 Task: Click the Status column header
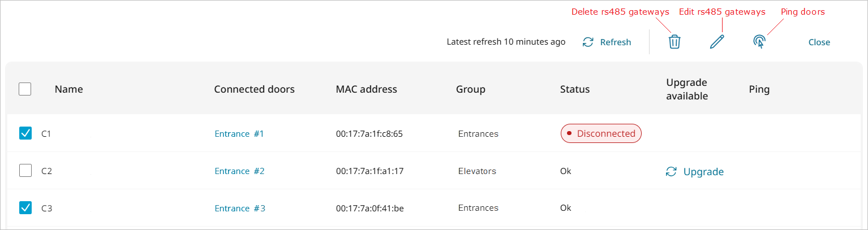click(x=574, y=89)
